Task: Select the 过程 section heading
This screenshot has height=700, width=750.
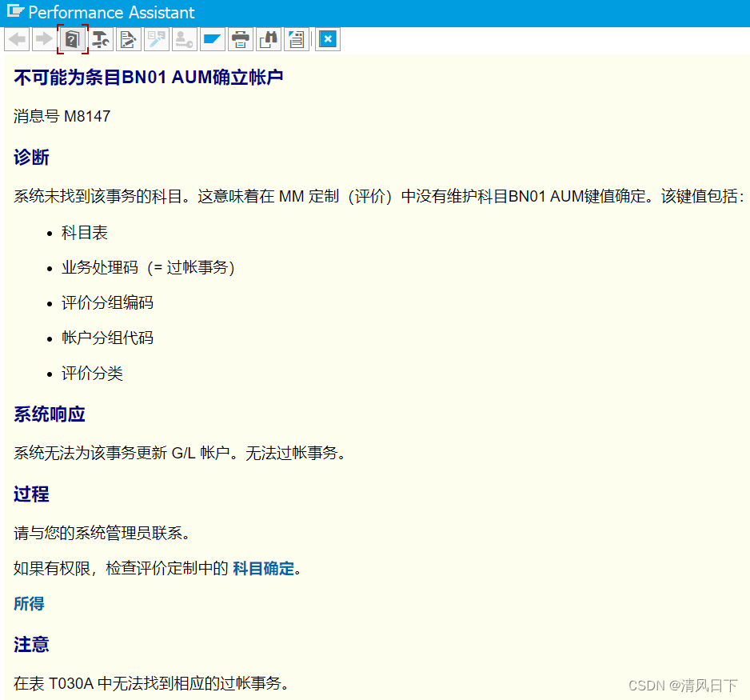Action: pos(30,494)
